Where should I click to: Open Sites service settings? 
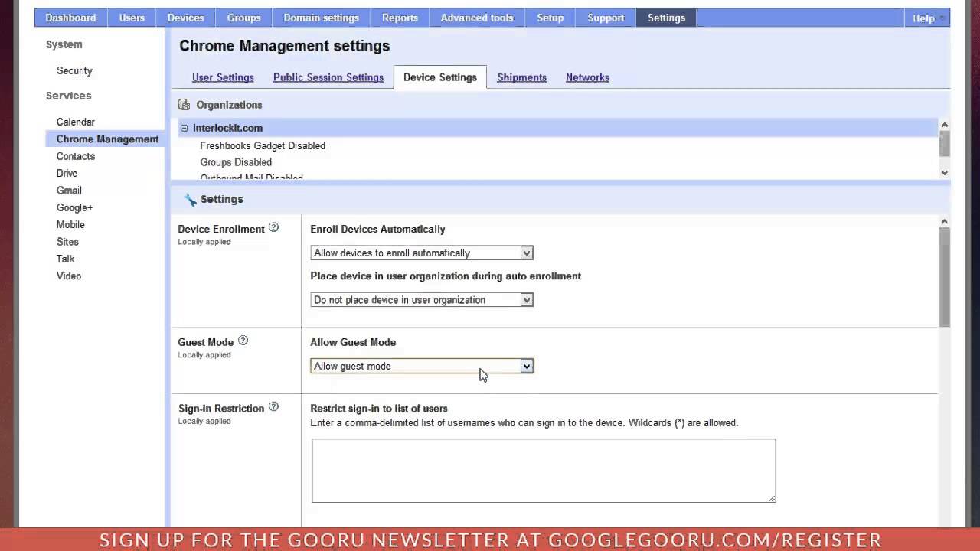67,242
